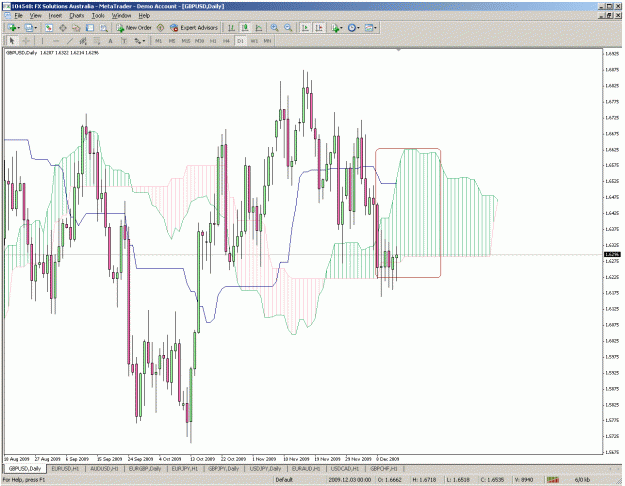This screenshot has height=486, width=625.
Task: Zoom in on the chart
Action: tap(274, 28)
